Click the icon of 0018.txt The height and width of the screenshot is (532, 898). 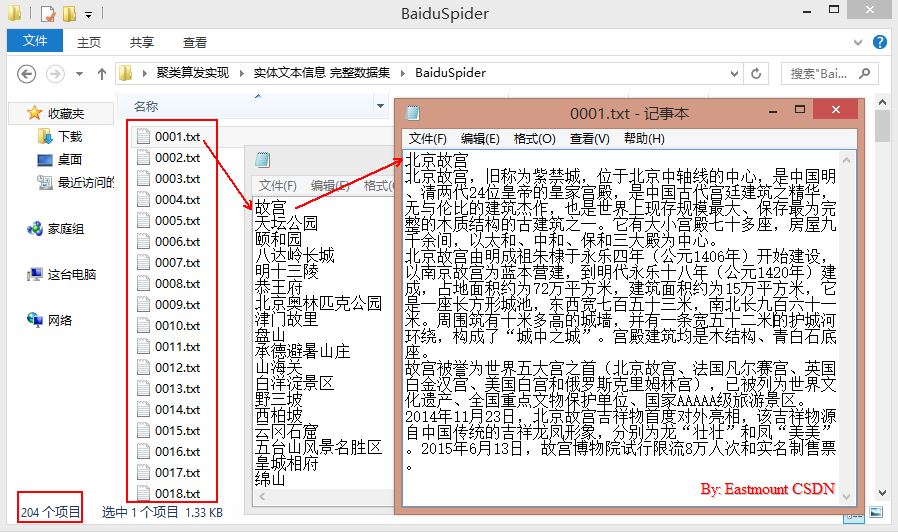pos(143,492)
